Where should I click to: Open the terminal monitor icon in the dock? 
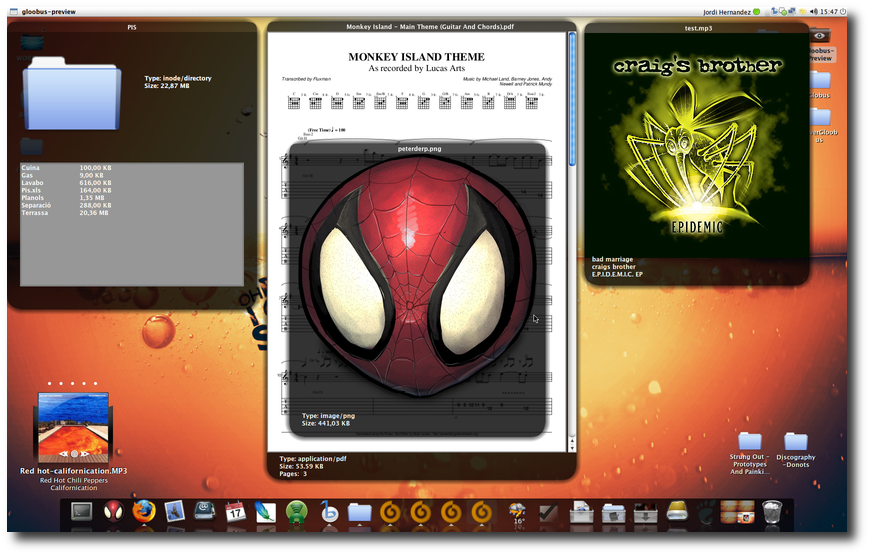coord(82,511)
